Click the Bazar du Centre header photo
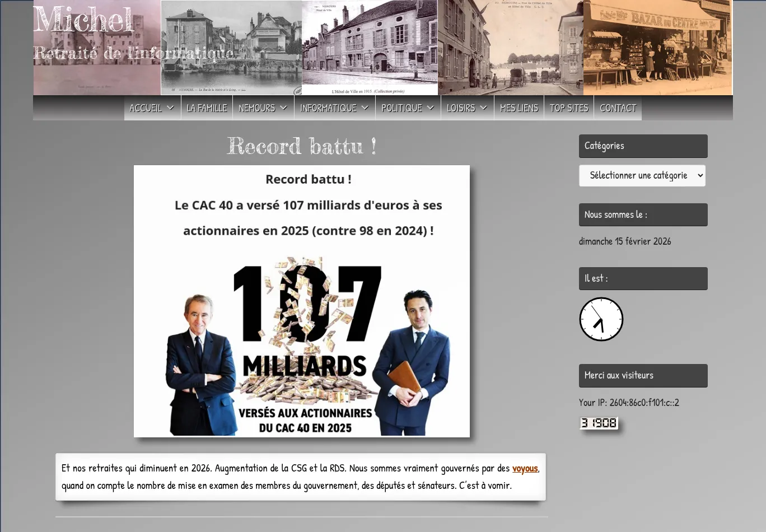Viewport: 766px width, 532px height. [x=657, y=48]
